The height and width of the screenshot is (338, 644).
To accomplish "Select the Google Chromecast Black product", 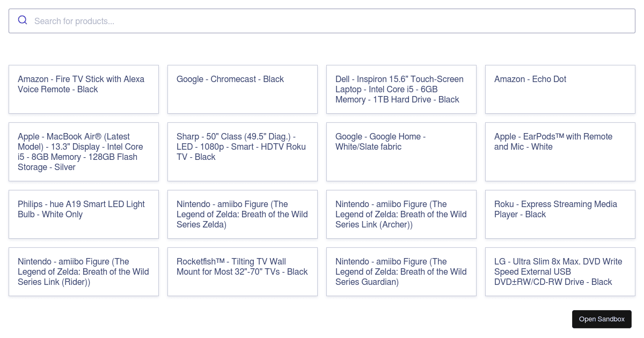I will tap(243, 89).
